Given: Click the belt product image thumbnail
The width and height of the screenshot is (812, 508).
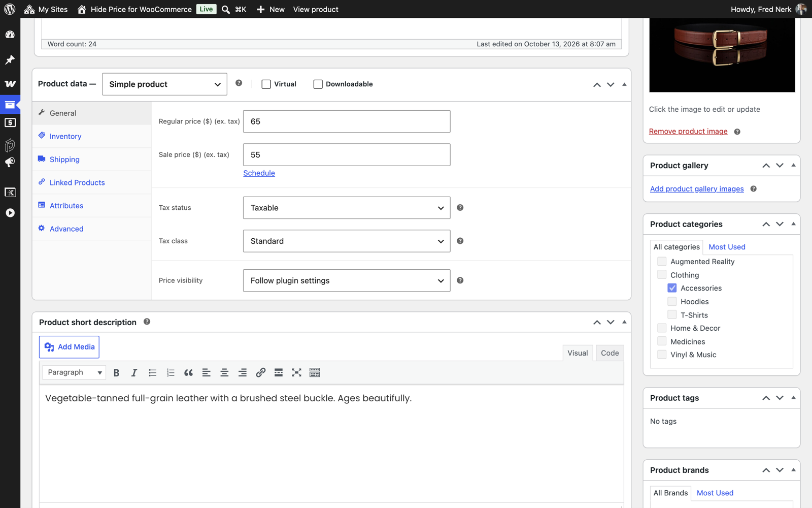Looking at the screenshot, I should (722, 55).
